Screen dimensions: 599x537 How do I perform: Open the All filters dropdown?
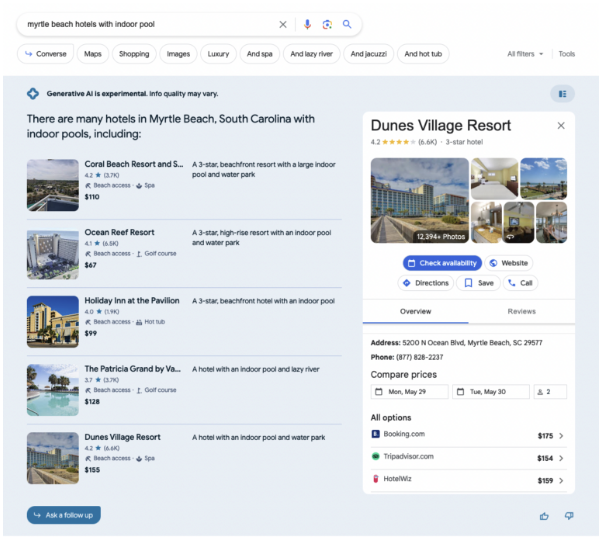(x=525, y=54)
